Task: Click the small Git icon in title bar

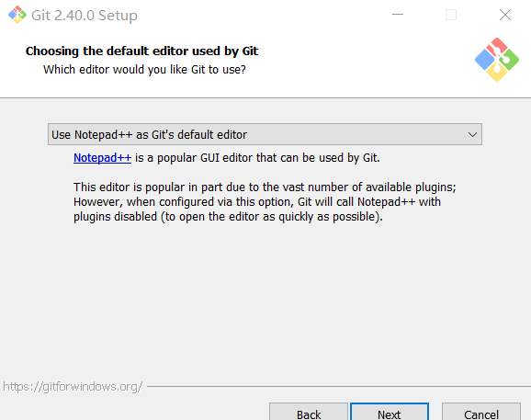Action: coord(17,15)
